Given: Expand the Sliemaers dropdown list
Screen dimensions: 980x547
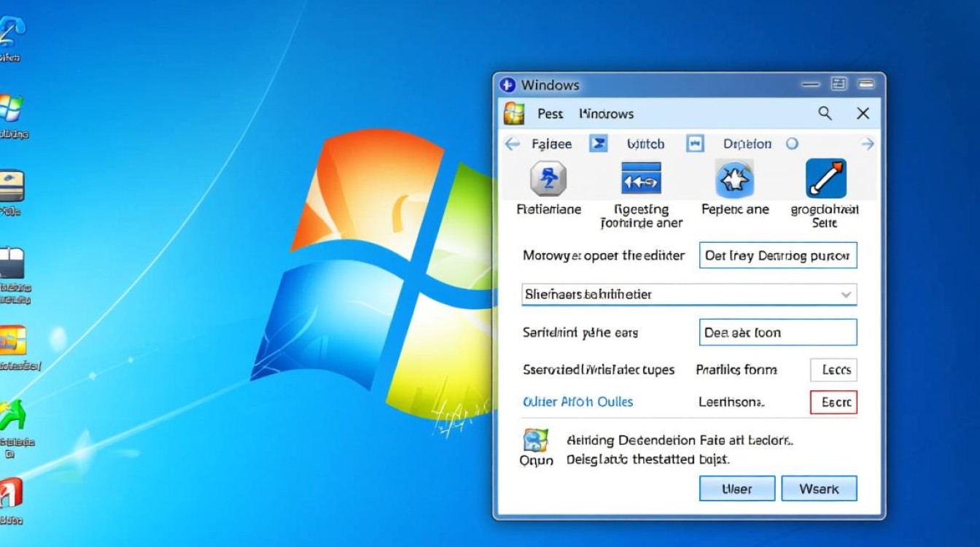Looking at the screenshot, I should [846, 295].
